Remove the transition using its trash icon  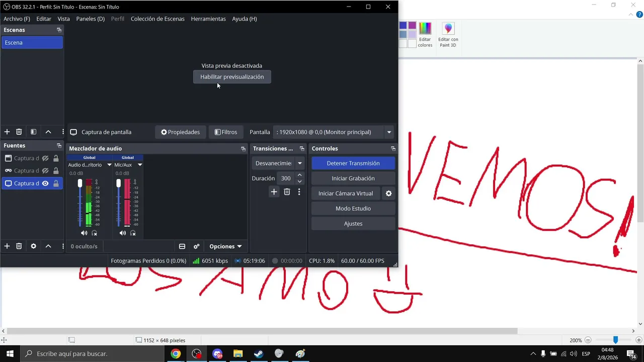[287, 192]
